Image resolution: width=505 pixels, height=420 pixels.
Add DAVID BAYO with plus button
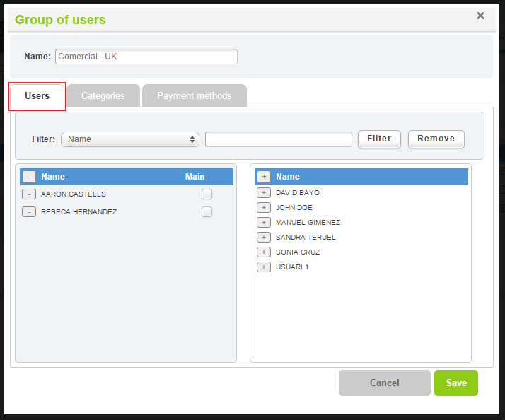tap(264, 192)
